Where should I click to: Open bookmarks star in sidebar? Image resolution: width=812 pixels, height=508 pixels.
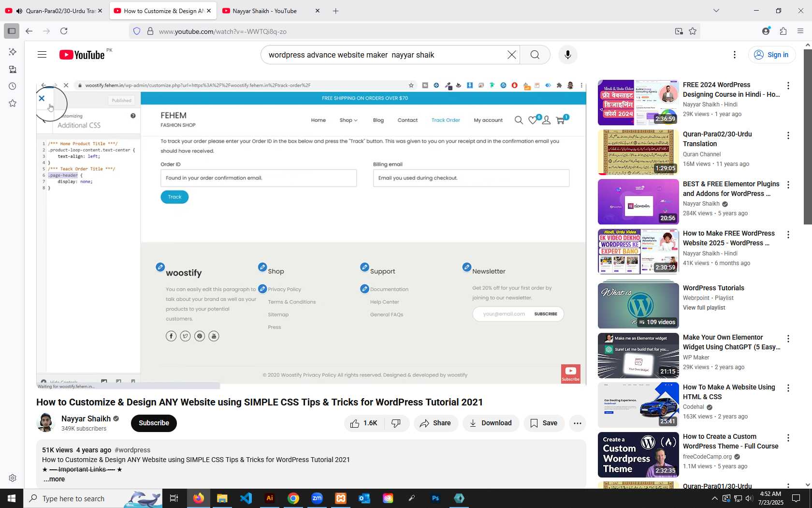tap(13, 103)
